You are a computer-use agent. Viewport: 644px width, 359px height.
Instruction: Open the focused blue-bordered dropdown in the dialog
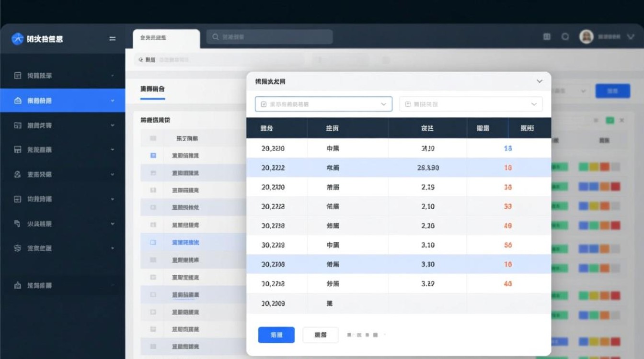[x=323, y=104]
